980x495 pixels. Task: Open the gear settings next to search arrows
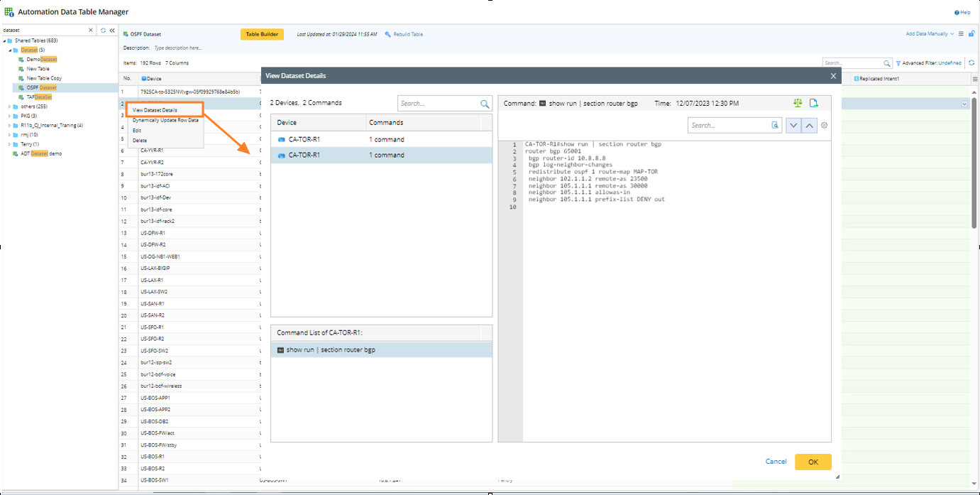824,126
